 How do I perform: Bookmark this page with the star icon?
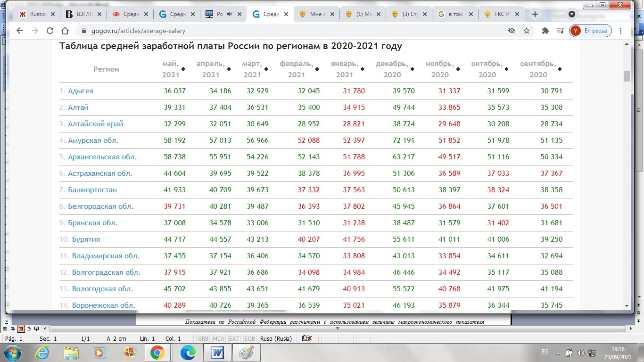tap(527, 31)
